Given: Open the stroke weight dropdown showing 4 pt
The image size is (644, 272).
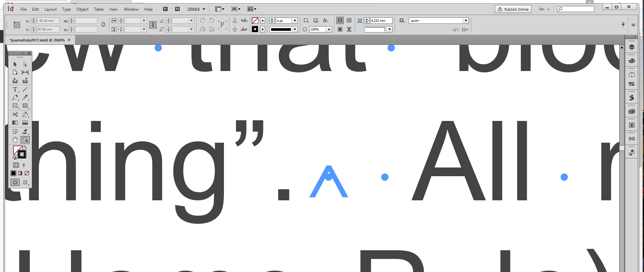Looking at the screenshot, I should pos(295,21).
